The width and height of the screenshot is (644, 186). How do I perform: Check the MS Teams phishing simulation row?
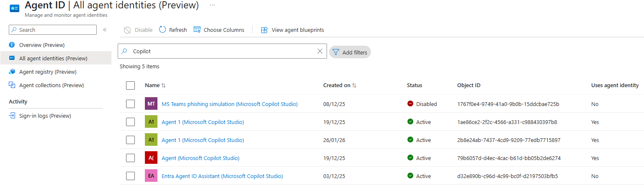click(x=130, y=104)
